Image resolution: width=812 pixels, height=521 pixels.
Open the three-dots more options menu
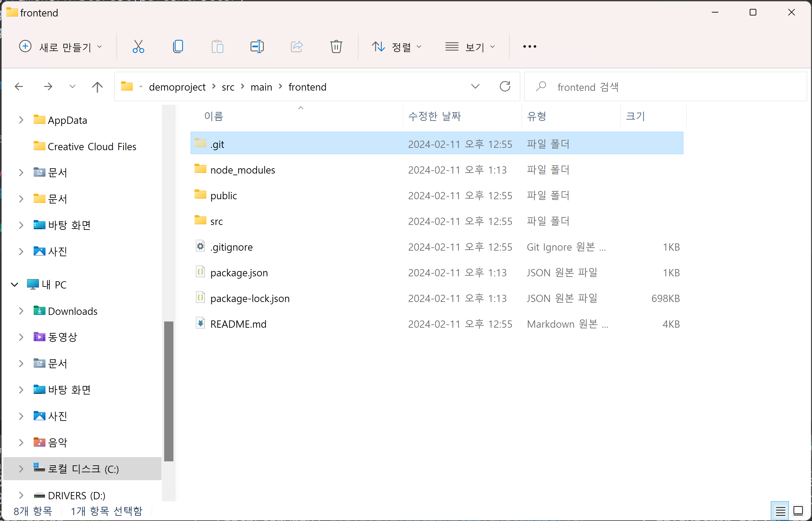(x=529, y=46)
